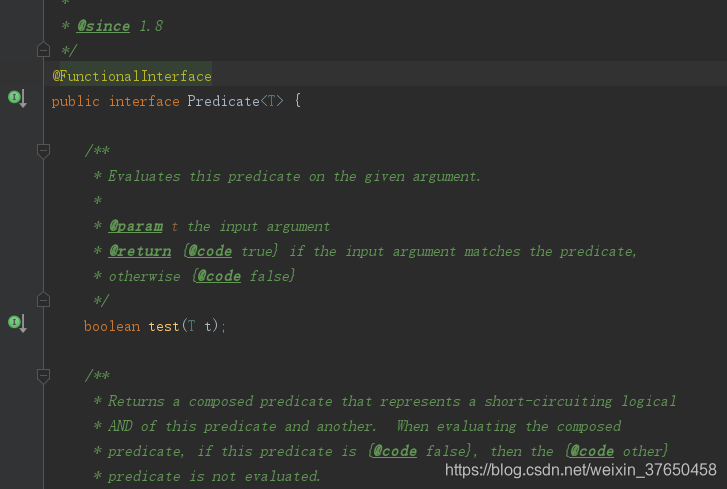Click the 'short-circuiting' word in comment

[548, 401]
